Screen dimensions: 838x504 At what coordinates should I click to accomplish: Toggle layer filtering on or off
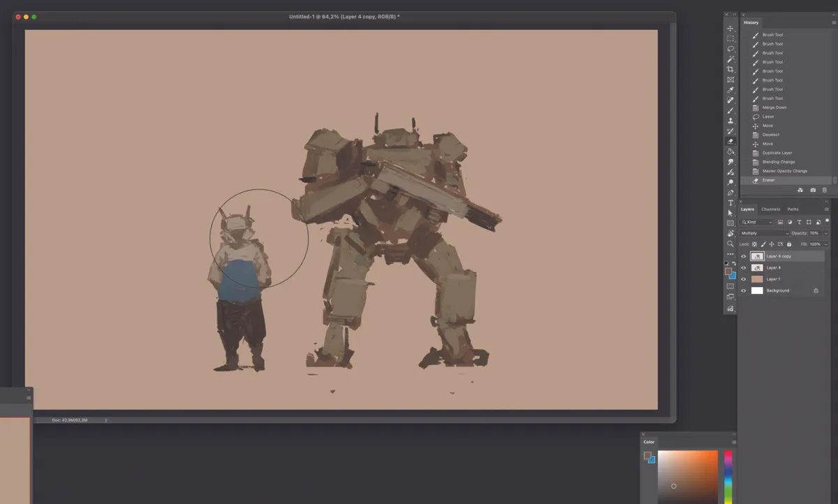pyautogui.click(x=826, y=221)
